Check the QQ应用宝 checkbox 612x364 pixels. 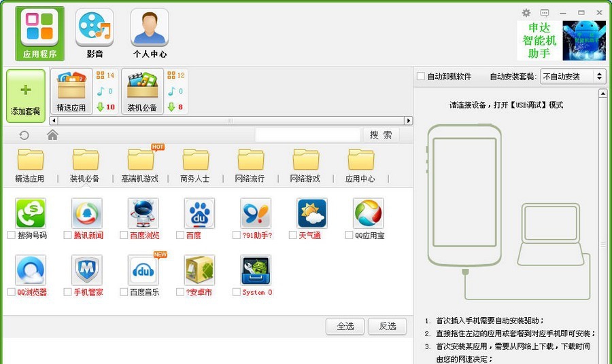click(349, 235)
